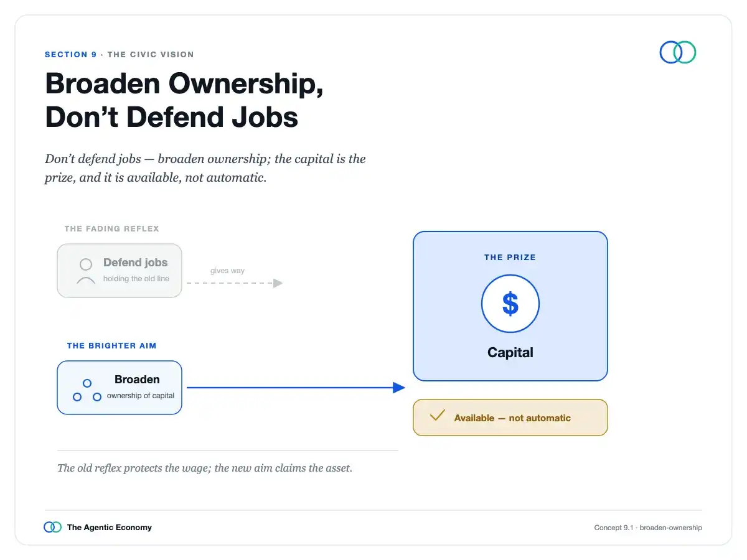
Task: Click the person silhouette icon in Defend jobs
Action: pos(86,271)
